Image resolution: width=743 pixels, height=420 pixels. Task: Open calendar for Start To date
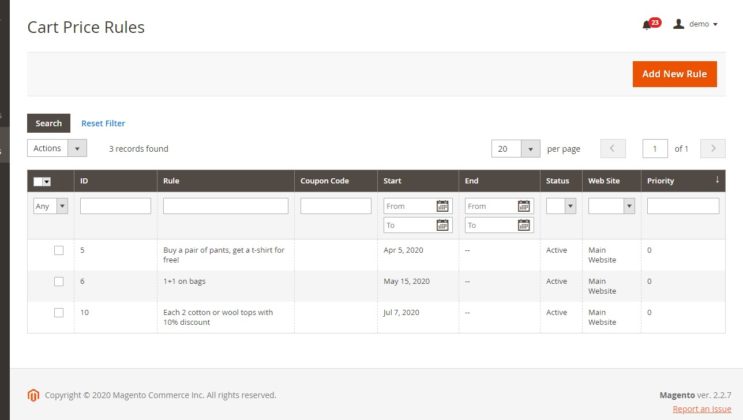click(x=442, y=225)
